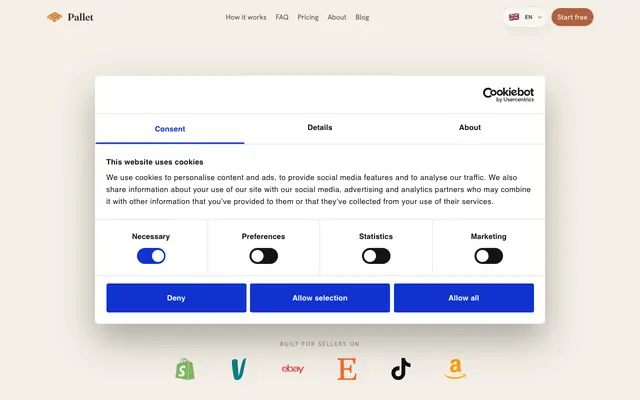Click the 'BUILT FOR SELLERS ON' caption
The width and height of the screenshot is (640, 400).
(x=320, y=344)
